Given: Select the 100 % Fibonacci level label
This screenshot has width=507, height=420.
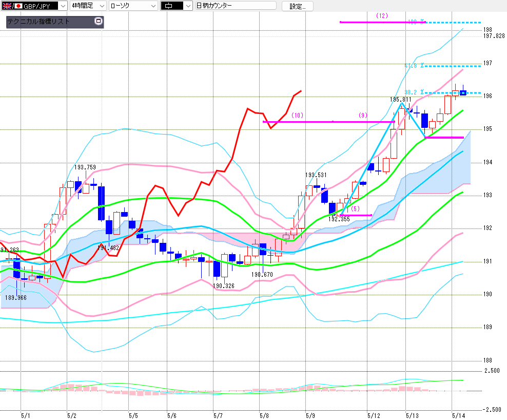Looking at the screenshot, I should (416, 22).
